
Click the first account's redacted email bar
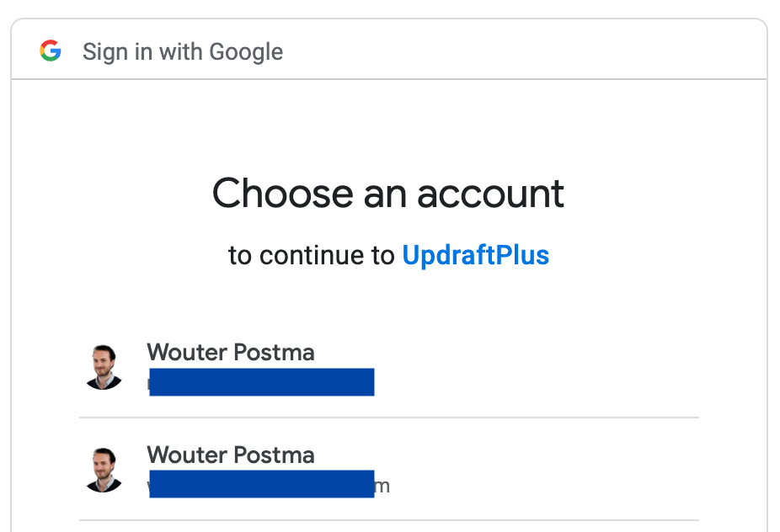(261, 382)
